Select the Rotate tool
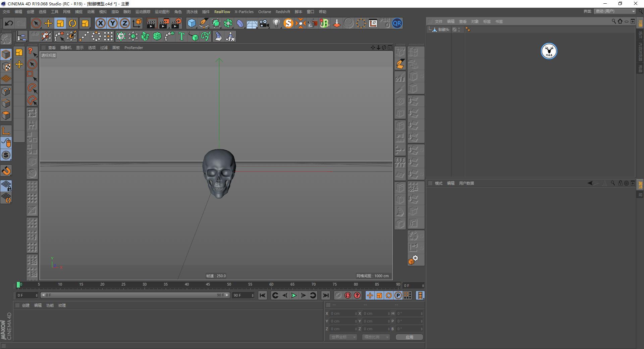Viewport: 644px width, 349px height. pyautogui.click(x=72, y=23)
